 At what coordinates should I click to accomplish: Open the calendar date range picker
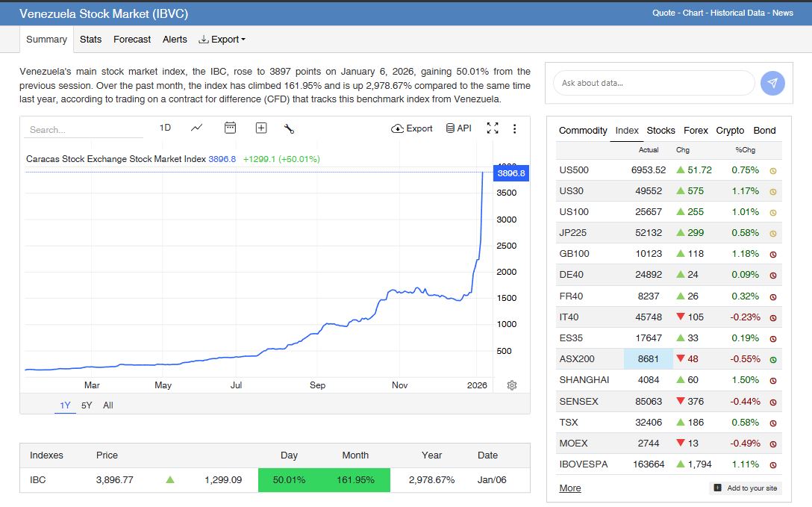tap(230, 128)
